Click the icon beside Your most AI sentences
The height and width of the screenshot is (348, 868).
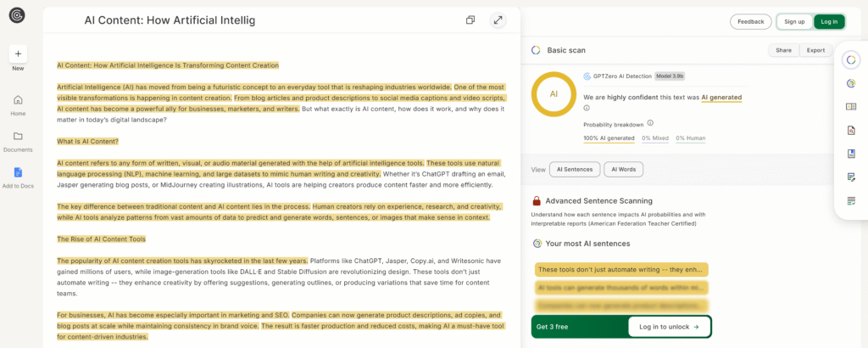click(x=537, y=244)
